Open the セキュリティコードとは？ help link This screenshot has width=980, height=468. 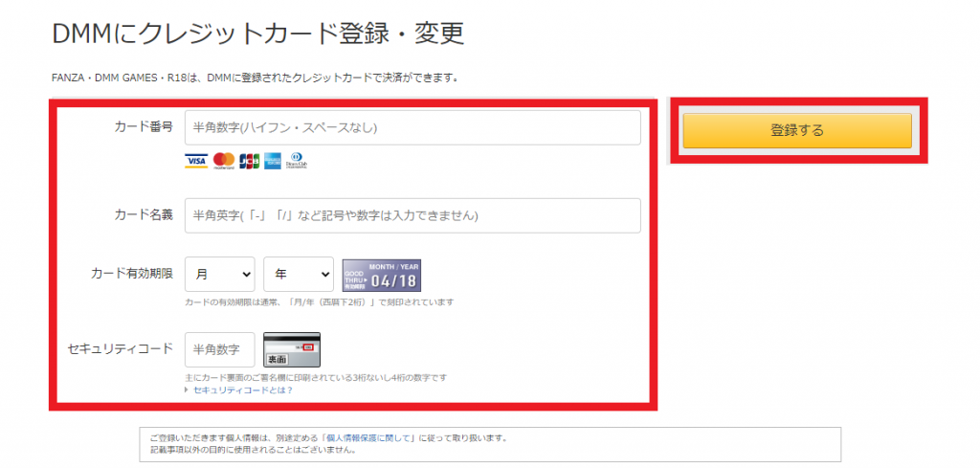click(243, 390)
